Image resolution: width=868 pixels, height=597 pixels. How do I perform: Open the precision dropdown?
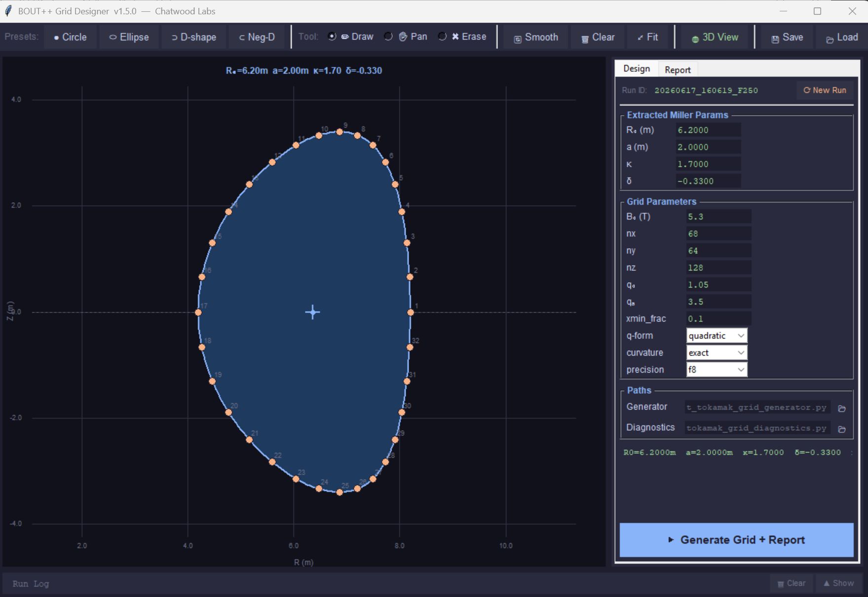[x=717, y=370]
